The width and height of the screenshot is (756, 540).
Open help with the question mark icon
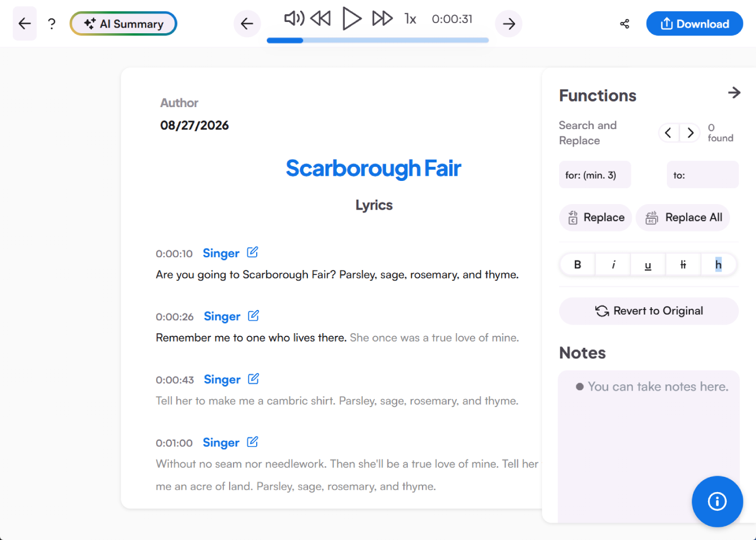click(x=51, y=24)
